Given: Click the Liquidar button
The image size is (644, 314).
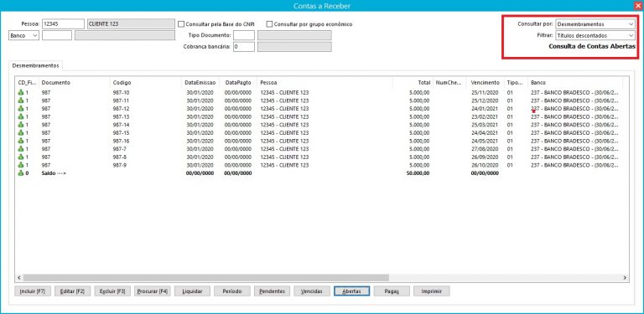Looking at the screenshot, I should click(x=192, y=291).
